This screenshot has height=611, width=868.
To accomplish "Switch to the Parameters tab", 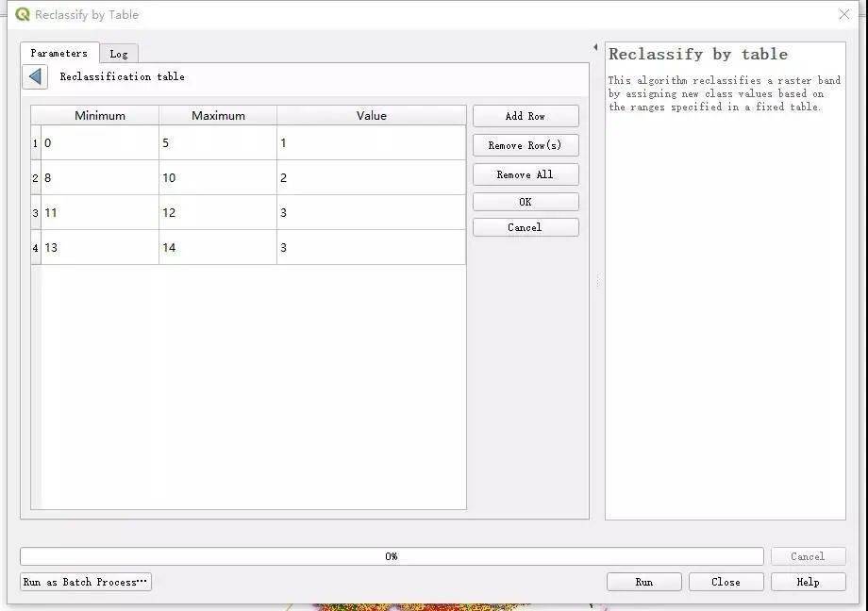I will 58,54.
